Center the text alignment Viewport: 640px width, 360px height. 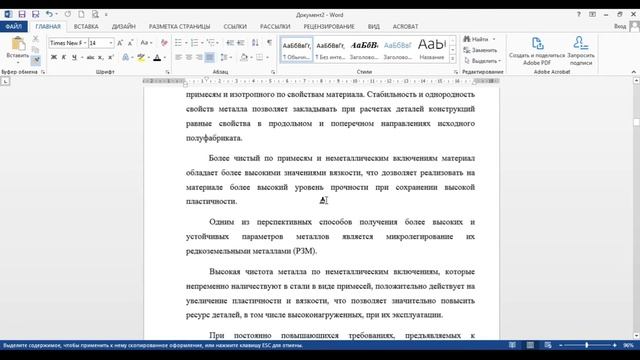coord(189,58)
